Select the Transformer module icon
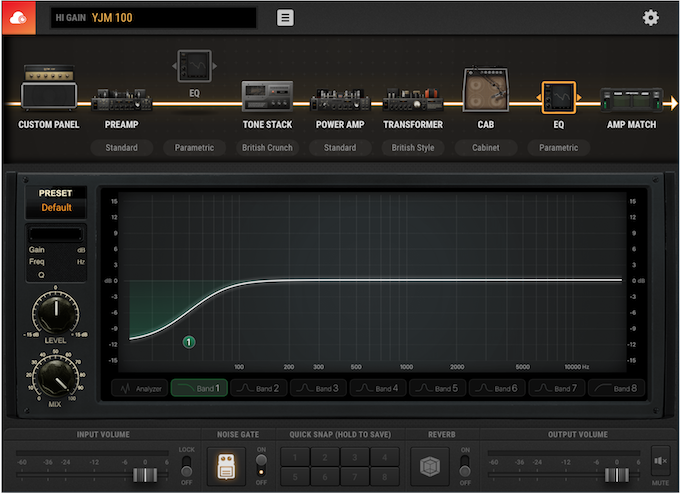Screen dimensions: 680x493 point(413,99)
